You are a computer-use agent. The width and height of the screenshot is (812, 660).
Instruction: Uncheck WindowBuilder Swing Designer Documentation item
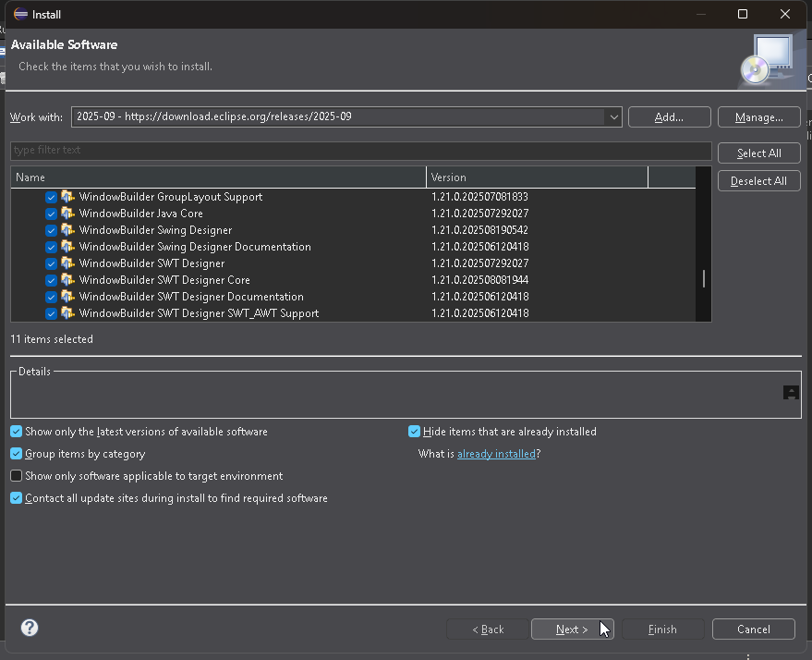click(51, 247)
